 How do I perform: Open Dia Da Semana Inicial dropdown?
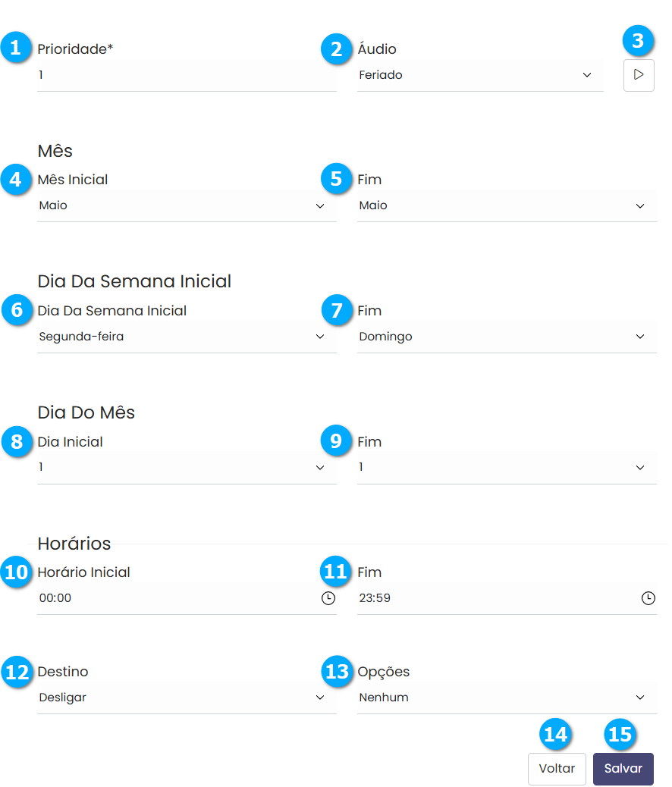pos(186,337)
